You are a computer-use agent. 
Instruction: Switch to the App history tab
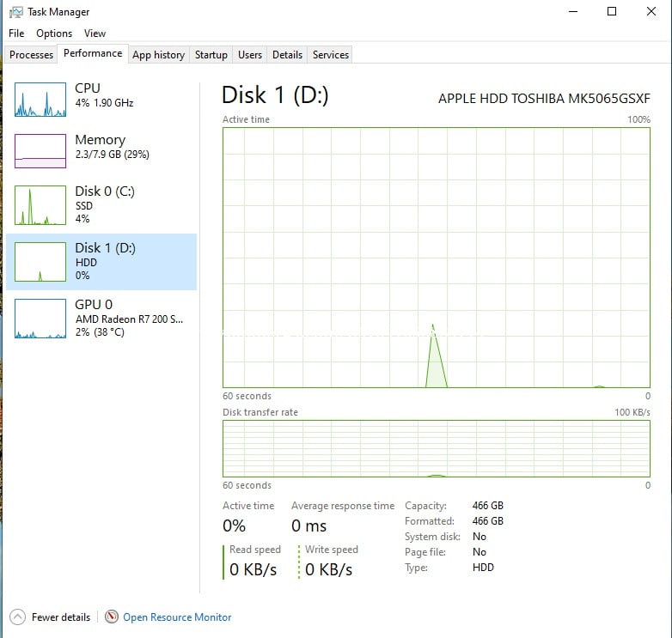pos(158,55)
